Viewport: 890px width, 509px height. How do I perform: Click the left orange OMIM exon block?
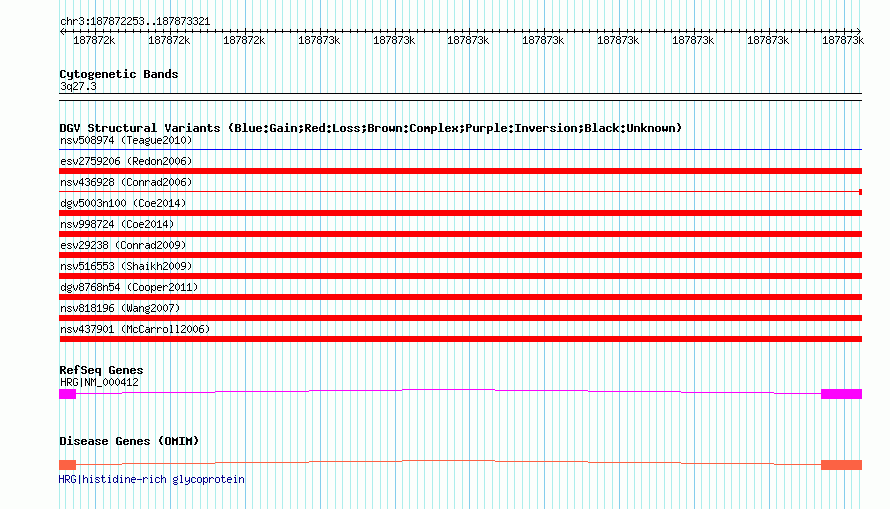(x=68, y=465)
